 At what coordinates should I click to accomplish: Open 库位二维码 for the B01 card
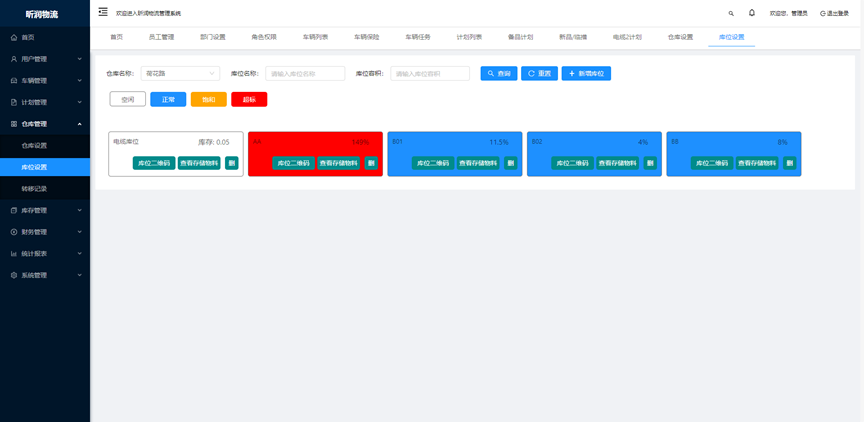click(433, 163)
